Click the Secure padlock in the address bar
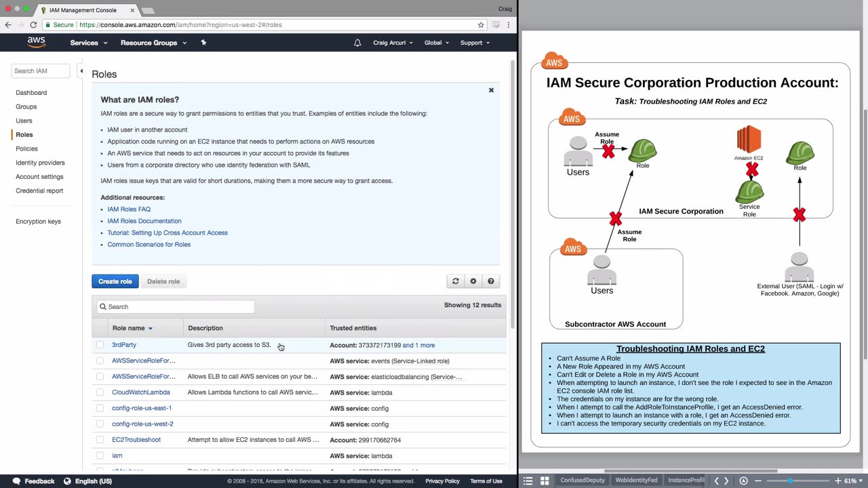 [48, 25]
